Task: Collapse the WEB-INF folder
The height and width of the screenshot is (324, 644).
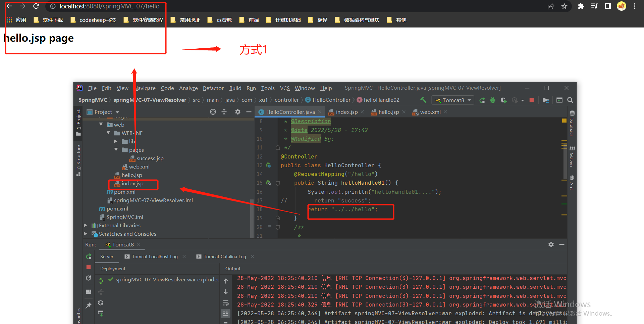Action: point(108,133)
